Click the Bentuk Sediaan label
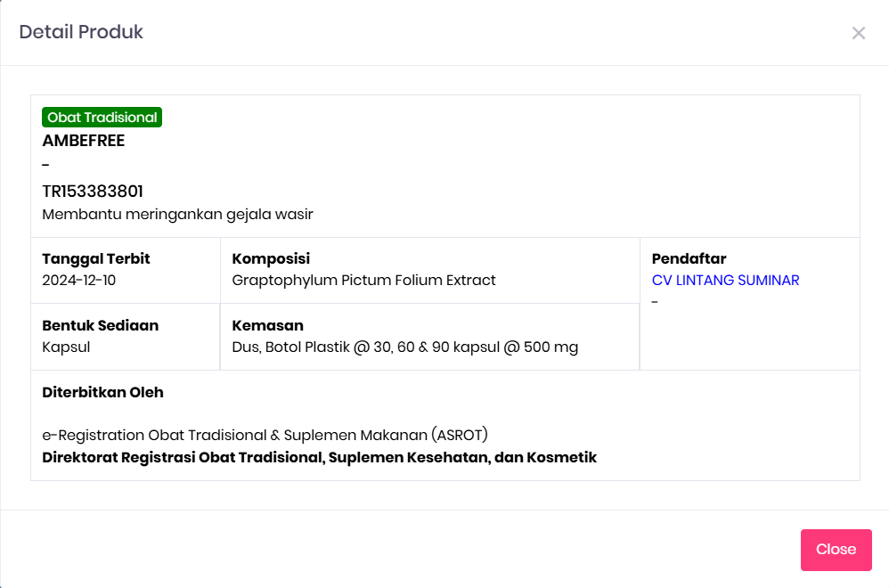This screenshot has width=889, height=588. [101, 326]
